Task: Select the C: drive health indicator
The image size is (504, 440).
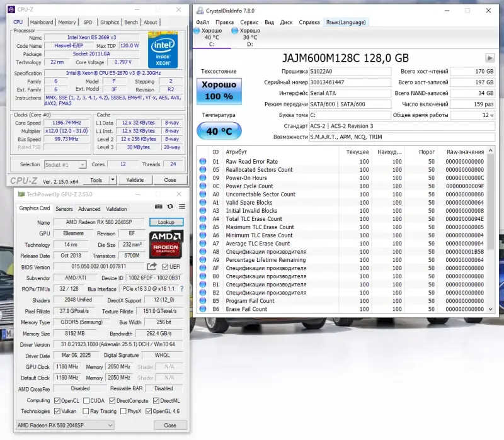Action: 212,37
